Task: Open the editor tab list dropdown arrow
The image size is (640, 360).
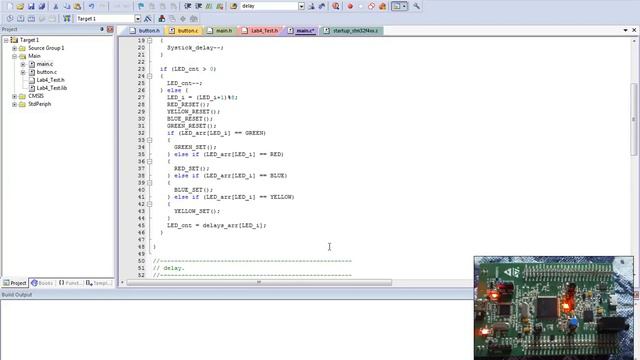Action: [625, 30]
